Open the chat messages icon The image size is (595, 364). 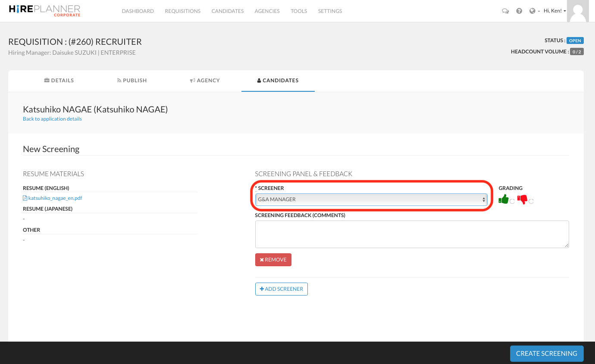505,11
